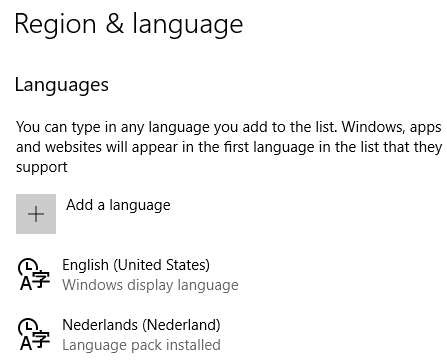447x361 pixels.
Task: Click the 'Add a language' label
Action: click(x=118, y=205)
